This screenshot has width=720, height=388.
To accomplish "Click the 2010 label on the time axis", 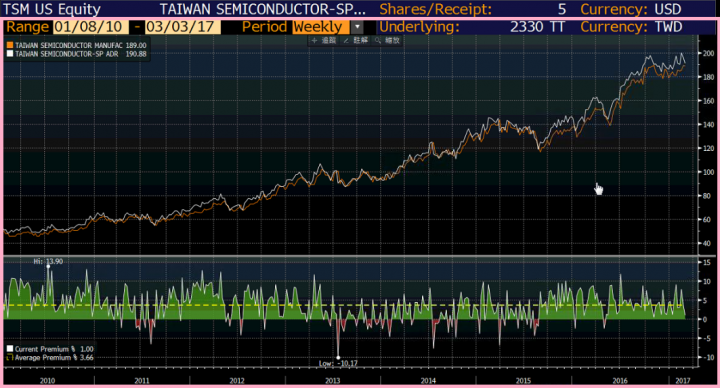I will coord(47,381).
